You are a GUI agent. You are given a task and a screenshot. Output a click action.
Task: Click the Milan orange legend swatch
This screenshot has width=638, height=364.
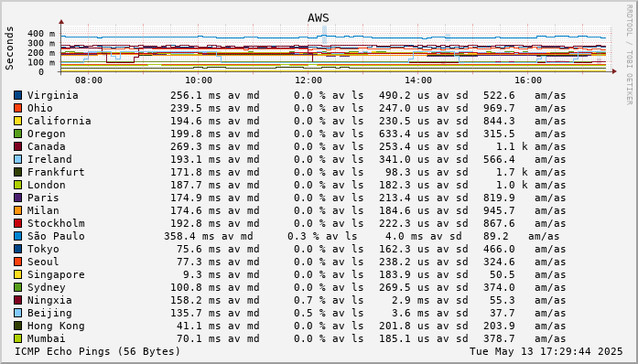pos(18,210)
